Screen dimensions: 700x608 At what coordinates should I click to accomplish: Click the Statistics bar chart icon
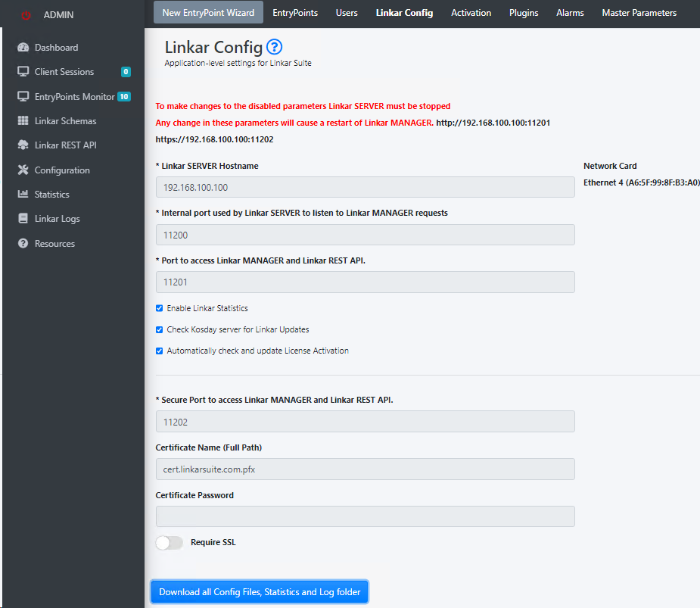[x=23, y=194]
